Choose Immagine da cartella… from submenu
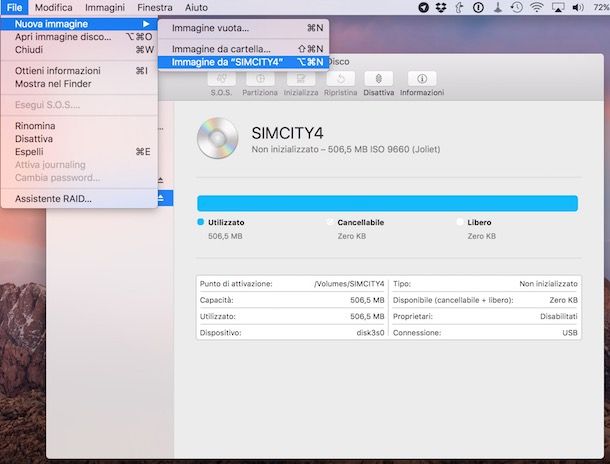This screenshot has height=464, width=610. point(243,49)
